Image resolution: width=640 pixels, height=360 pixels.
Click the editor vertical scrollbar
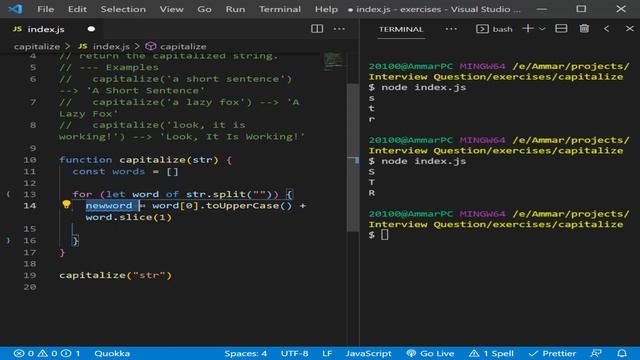click(353, 157)
